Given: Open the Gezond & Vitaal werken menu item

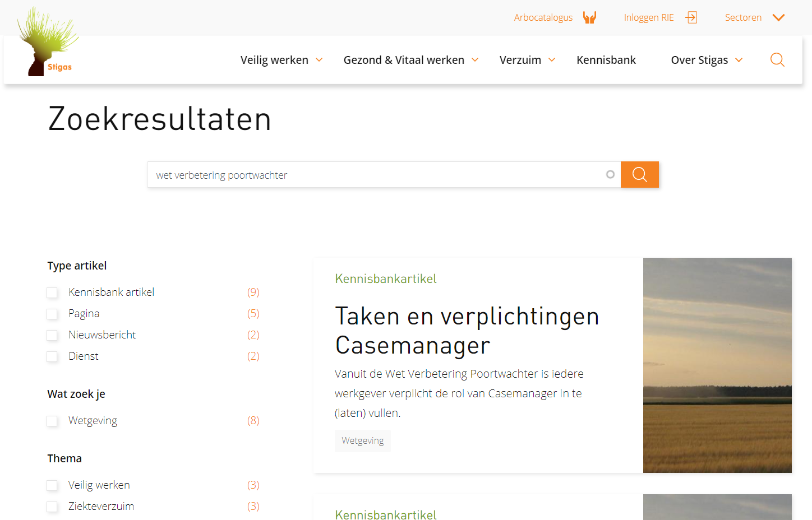Looking at the screenshot, I should 404,60.
